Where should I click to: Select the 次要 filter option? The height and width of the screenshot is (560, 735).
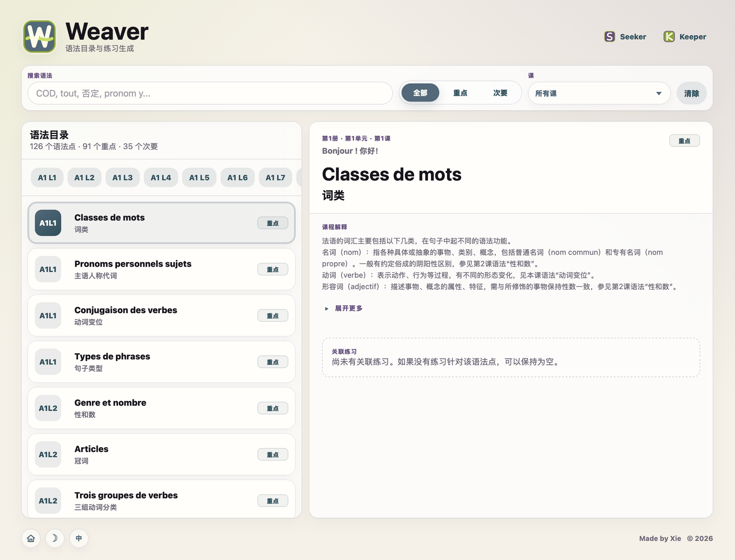tap(500, 93)
